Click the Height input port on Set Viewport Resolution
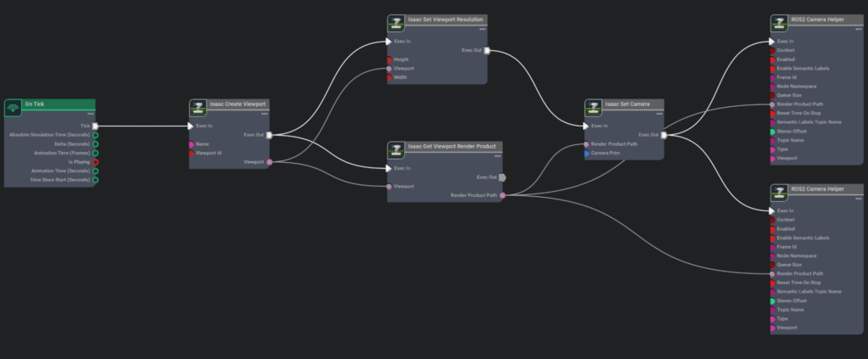The height and width of the screenshot is (359, 868). tap(389, 59)
